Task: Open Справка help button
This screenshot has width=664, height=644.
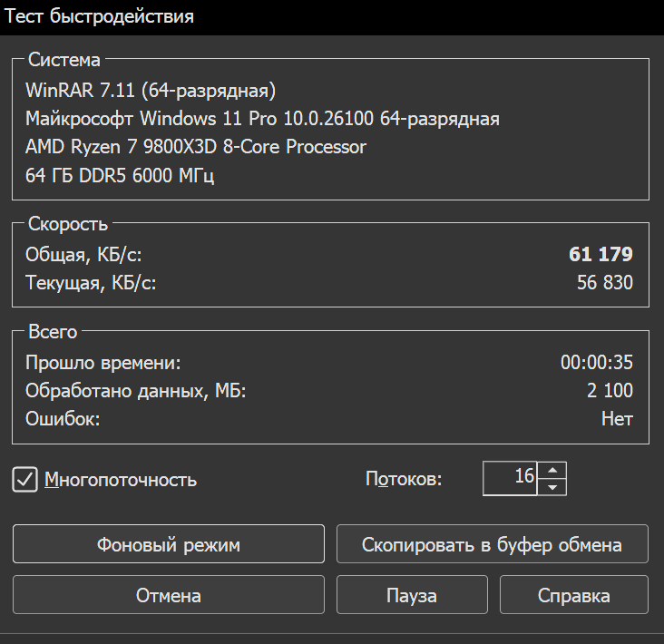Action: click(574, 595)
